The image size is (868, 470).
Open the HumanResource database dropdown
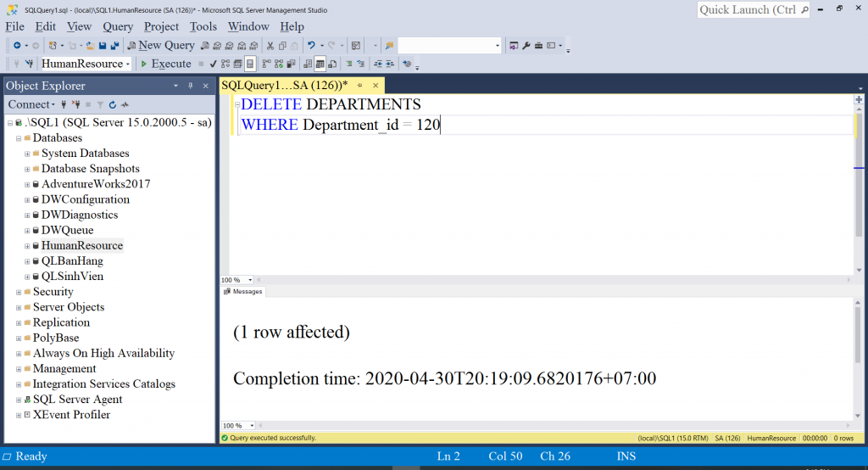[128, 64]
